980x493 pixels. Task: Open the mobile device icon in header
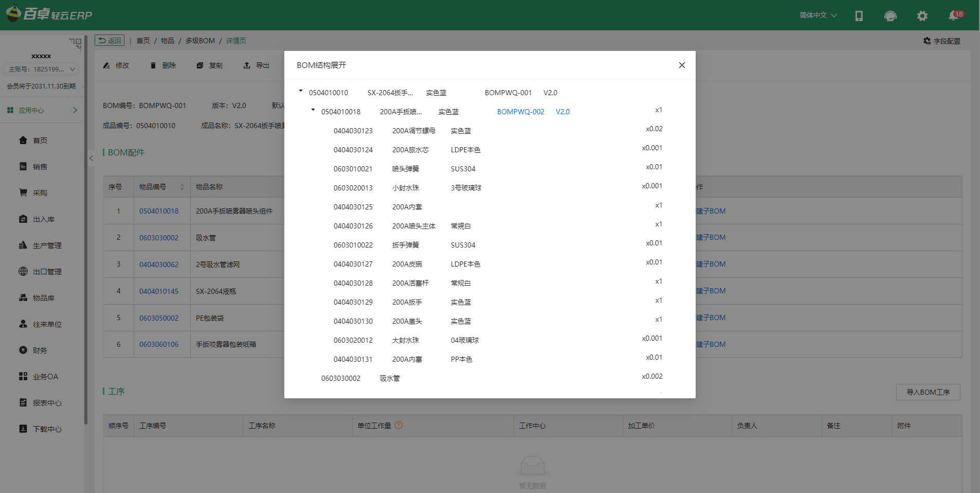(x=859, y=16)
